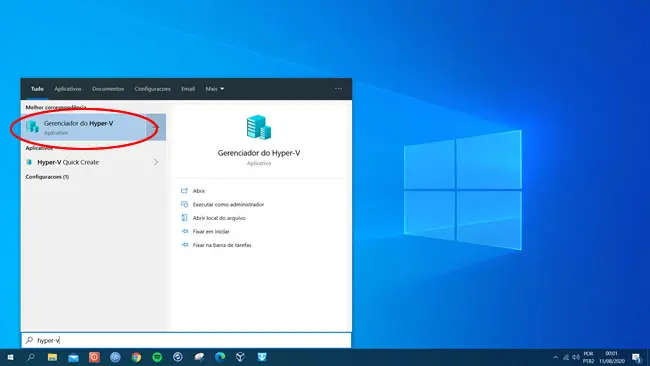Open the round blue-gray icon left of Chrome
The width and height of the screenshot is (650, 366).
point(115,357)
